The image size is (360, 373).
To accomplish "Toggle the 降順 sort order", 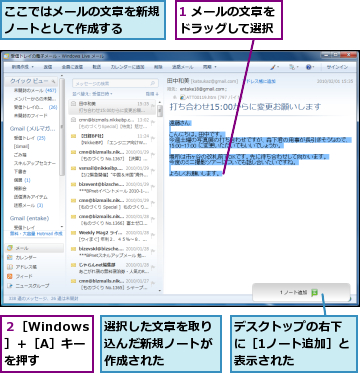I will tap(152, 94).
